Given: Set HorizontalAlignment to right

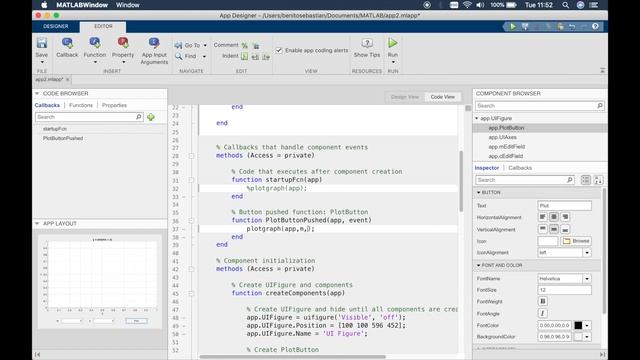Looking at the screenshot, I should tap(565, 217).
